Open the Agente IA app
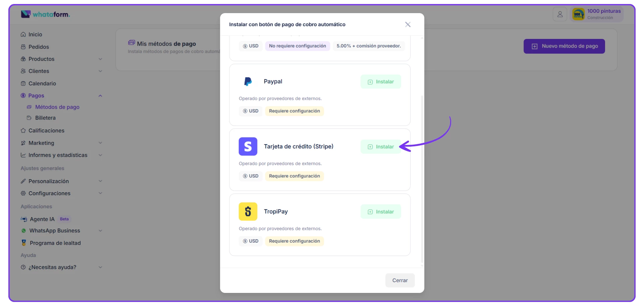The image size is (644, 306). pyautogui.click(x=42, y=219)
